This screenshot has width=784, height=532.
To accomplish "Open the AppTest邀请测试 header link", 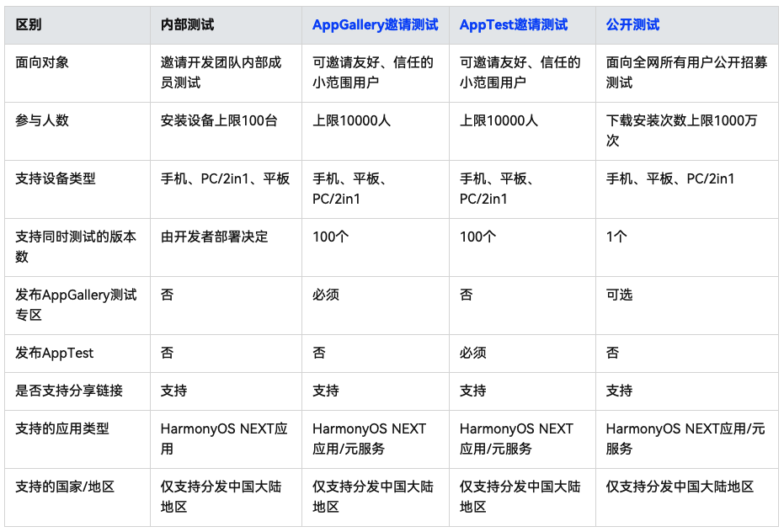I will tap(514, 24).
